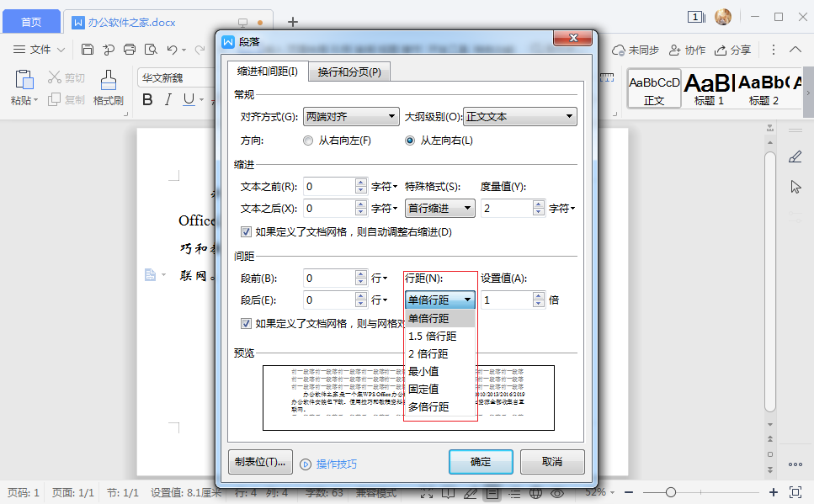Select 2 倍行距 from line spacing list
Screen dimensions: 814x504
439,354
